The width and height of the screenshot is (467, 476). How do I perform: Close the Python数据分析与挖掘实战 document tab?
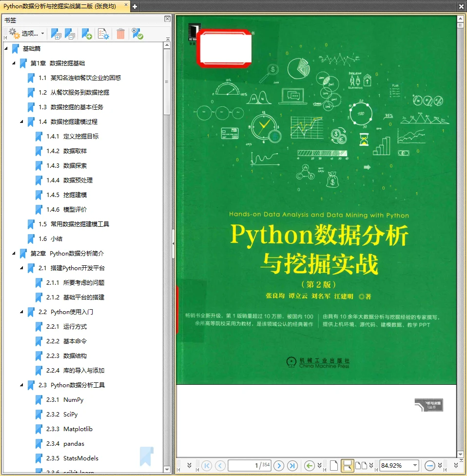126,5
